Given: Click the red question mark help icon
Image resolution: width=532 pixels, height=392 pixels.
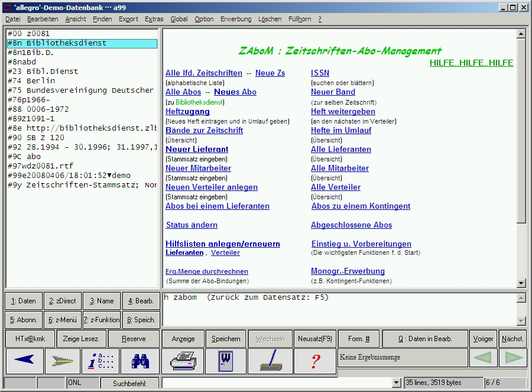Looking at the screenshot, I should click(315, 361).
